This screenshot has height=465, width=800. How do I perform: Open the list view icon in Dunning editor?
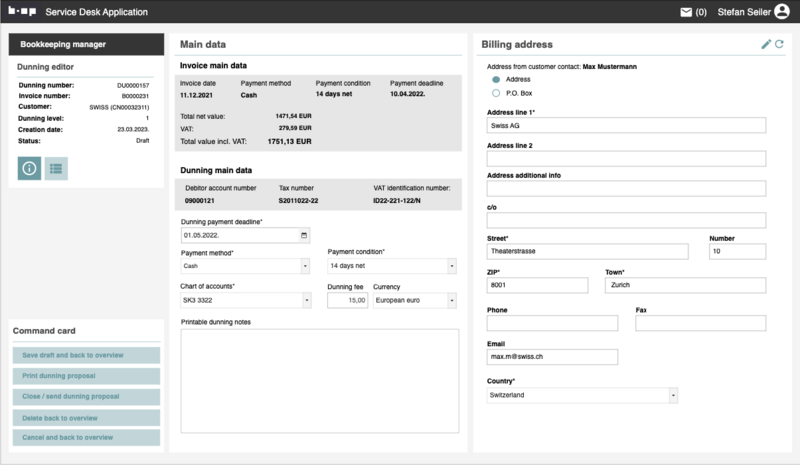[56, 169]
